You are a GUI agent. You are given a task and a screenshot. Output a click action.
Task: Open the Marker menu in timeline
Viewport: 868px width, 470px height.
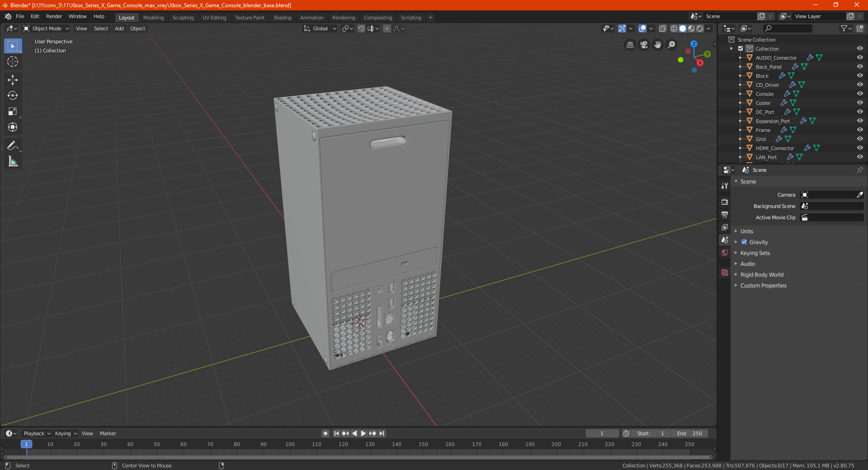tap(108, 433)
